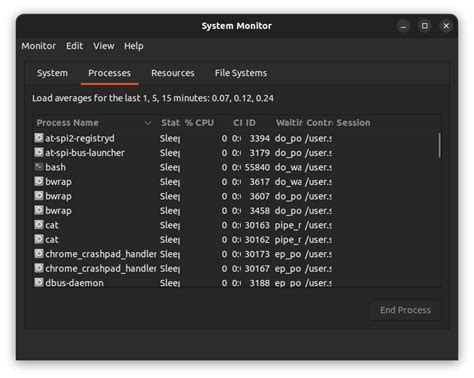Click cat process name in row 30162
Screen dimensions: 474x378
pyautogui.click(x=52, y=239)
